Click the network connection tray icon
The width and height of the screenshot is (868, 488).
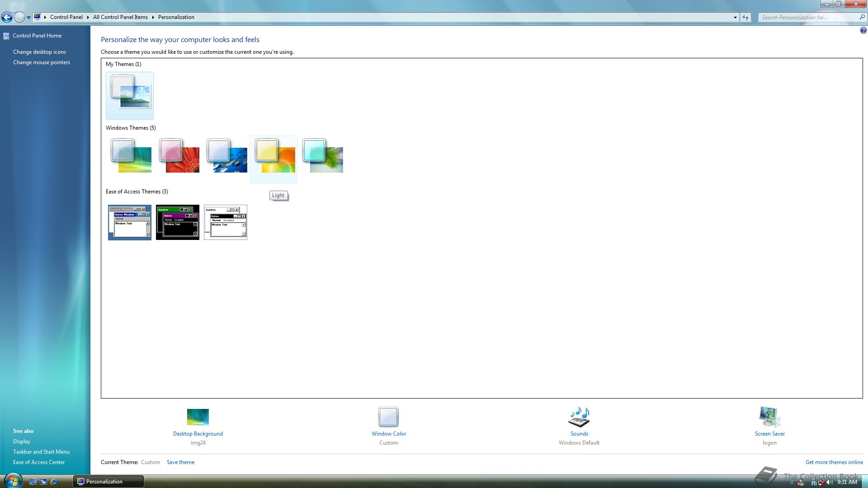click(814, 482)
